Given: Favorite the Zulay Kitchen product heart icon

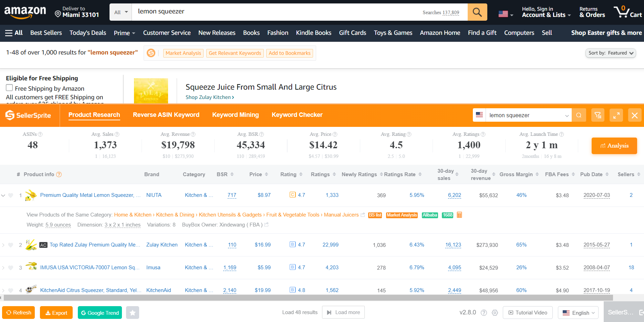Looking at the screenshot, I should coord(11,245).
